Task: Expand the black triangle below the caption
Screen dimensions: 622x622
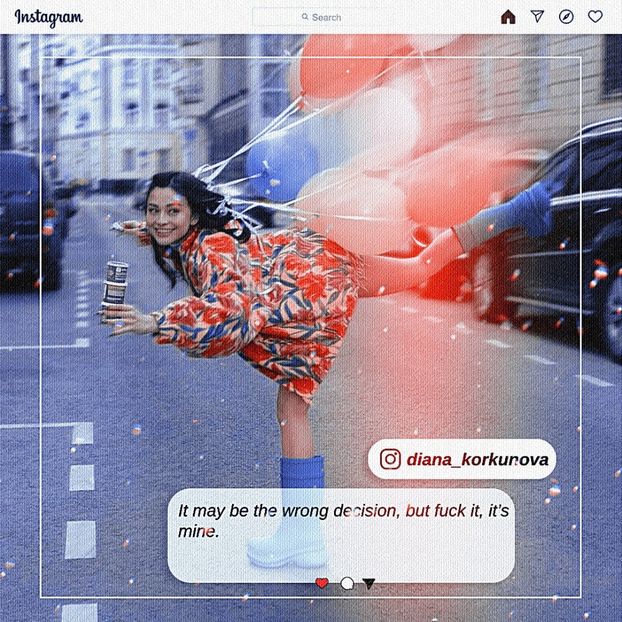Action: pyautogui.click(x=369, y=583)
